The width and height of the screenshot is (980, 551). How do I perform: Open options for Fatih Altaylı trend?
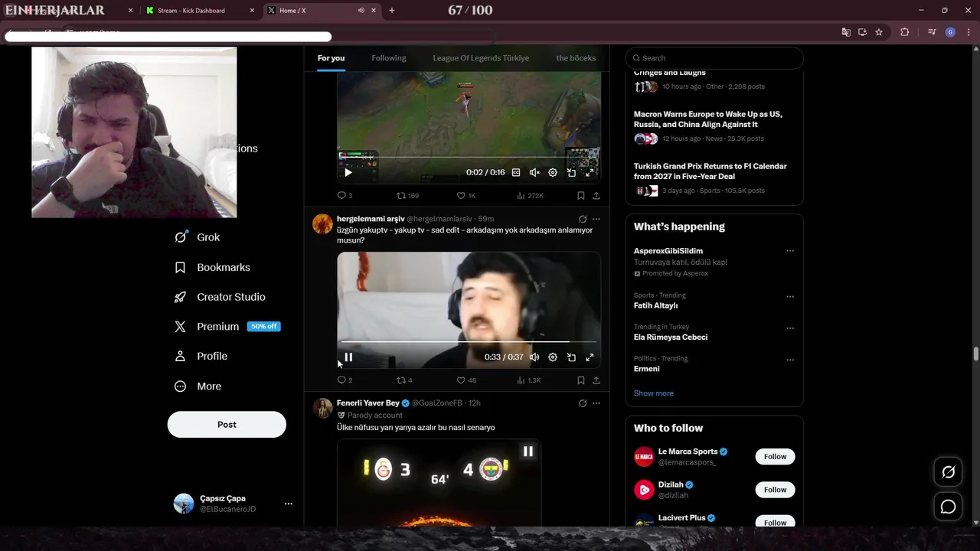click(790, 296)
